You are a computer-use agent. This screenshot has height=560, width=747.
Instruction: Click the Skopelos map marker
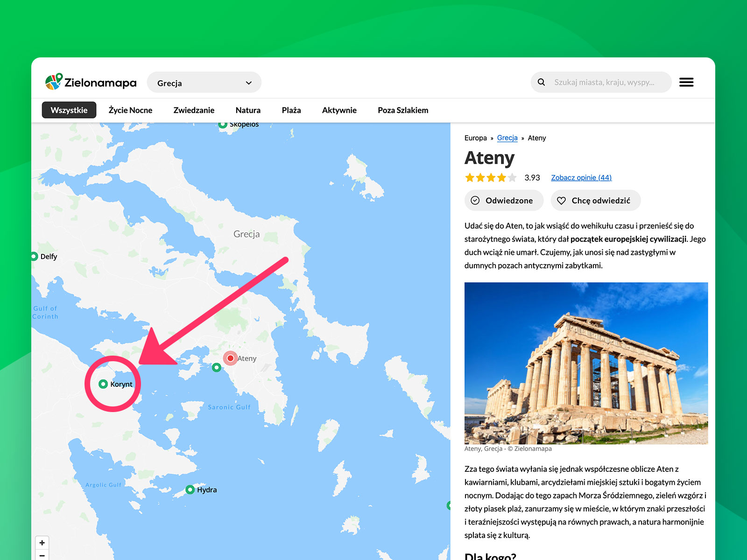pyautogui.click(x=223, y=124)
